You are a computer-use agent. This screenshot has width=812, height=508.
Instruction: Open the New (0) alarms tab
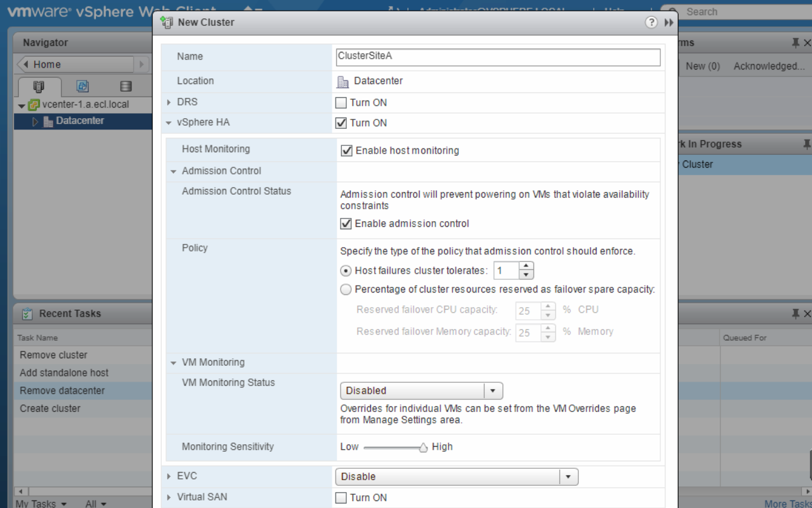pyautogui.click(x=703, y=66)
